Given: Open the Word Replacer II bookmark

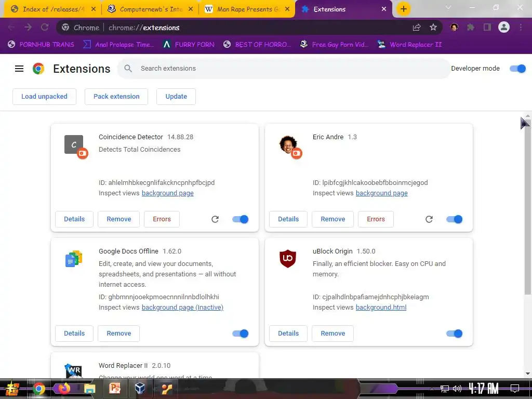Looking at the screenshot, I should 409,45.
